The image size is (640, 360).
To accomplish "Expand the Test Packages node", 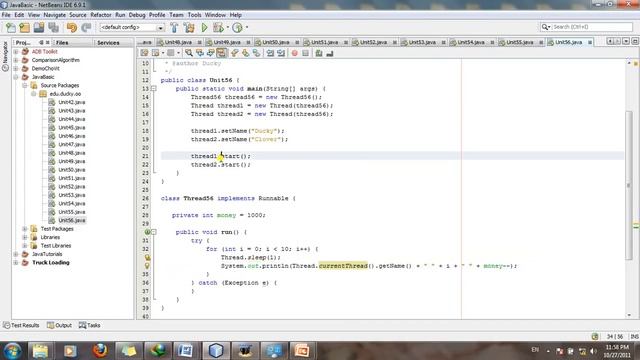I will click(x=24, y=229).
